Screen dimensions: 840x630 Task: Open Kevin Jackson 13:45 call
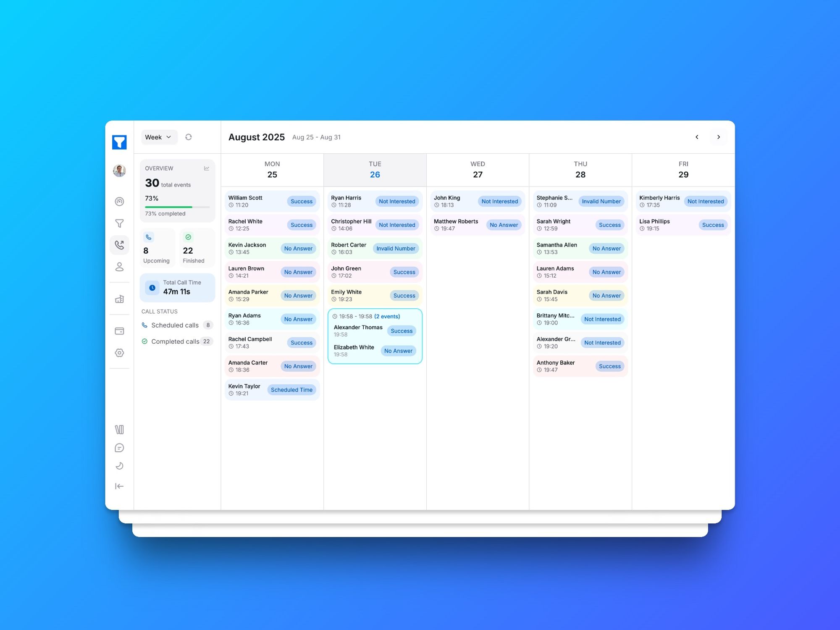point(272,248)
